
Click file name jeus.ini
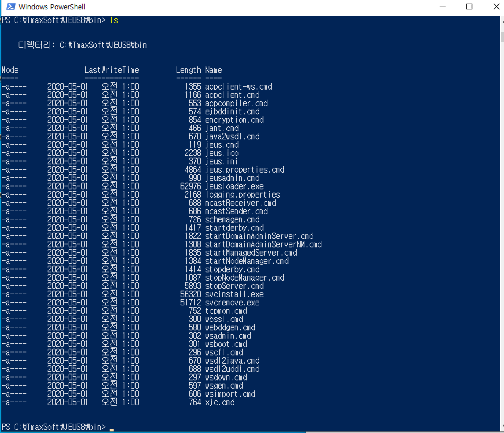pos(221,161)
